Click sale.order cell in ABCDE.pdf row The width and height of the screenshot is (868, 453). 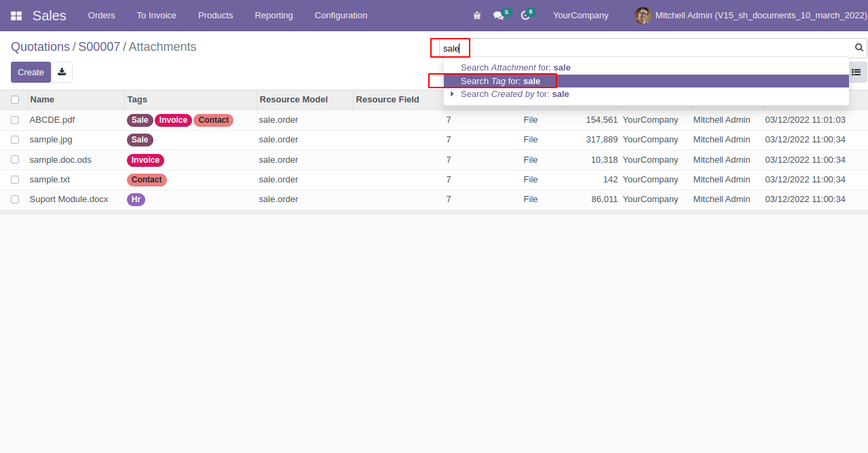[x=278, y=120]
